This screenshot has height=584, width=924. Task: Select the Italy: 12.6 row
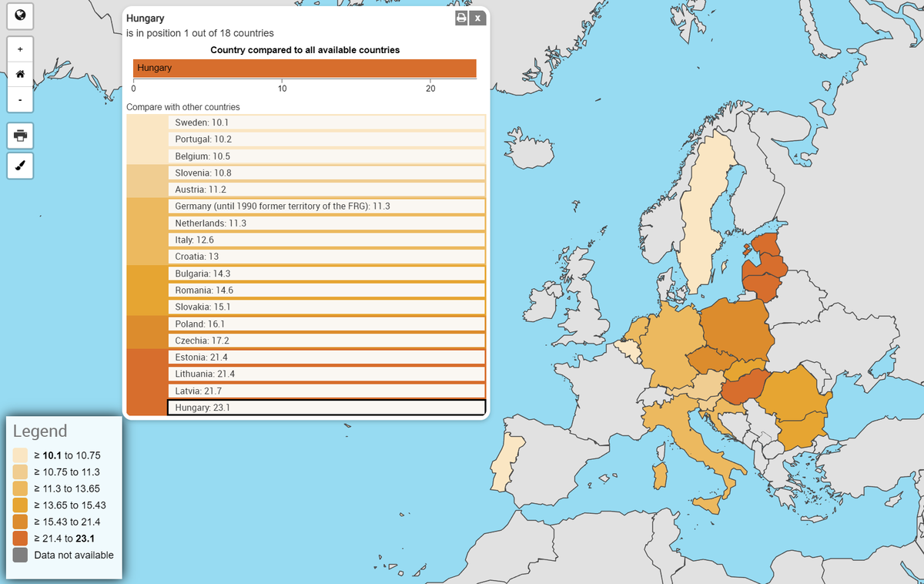pos(326,240)
